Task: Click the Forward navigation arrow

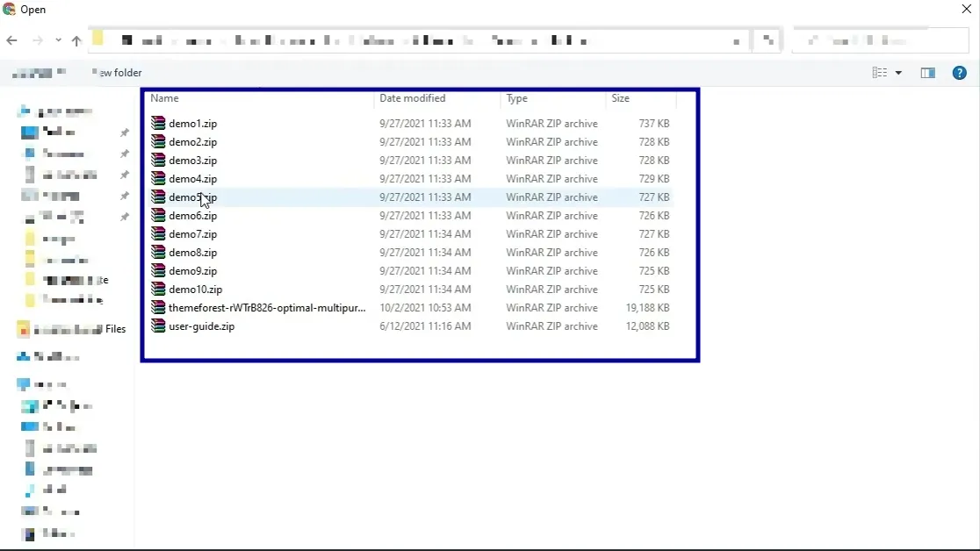Action: (x=38, y=40)
